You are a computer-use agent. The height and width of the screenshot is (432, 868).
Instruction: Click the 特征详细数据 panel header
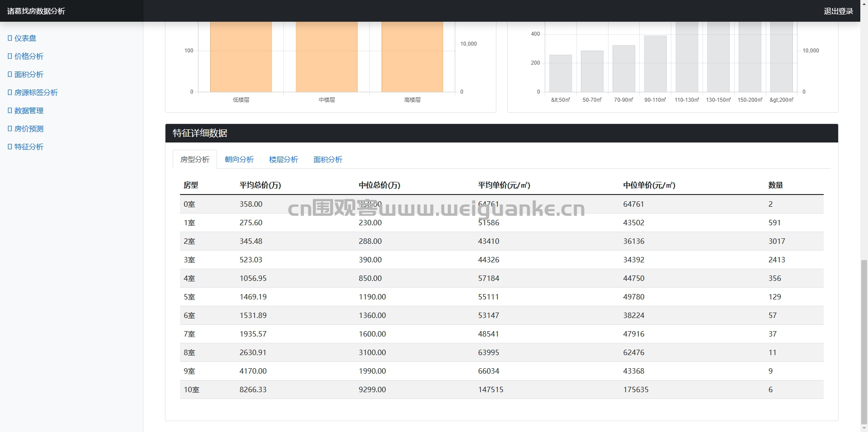coord(502,133)
